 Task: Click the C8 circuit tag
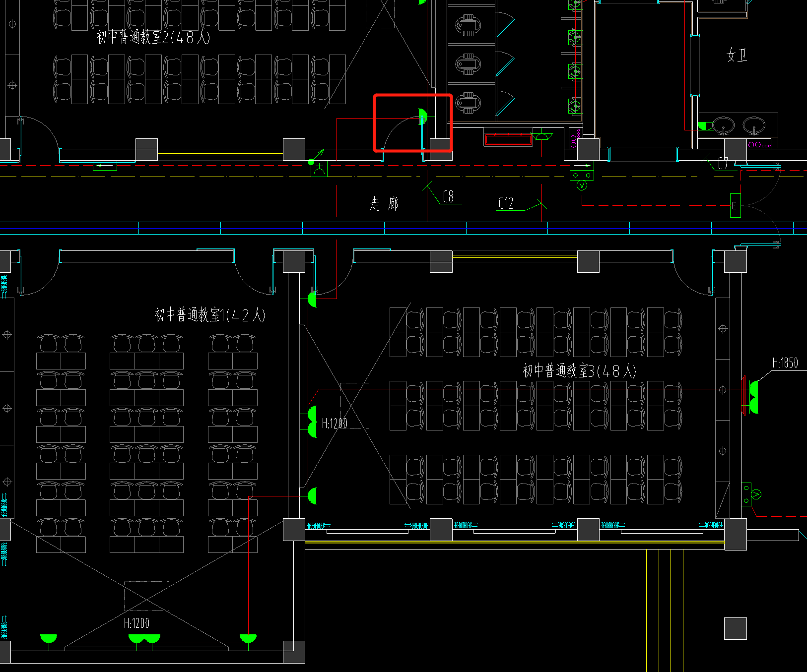448,197
